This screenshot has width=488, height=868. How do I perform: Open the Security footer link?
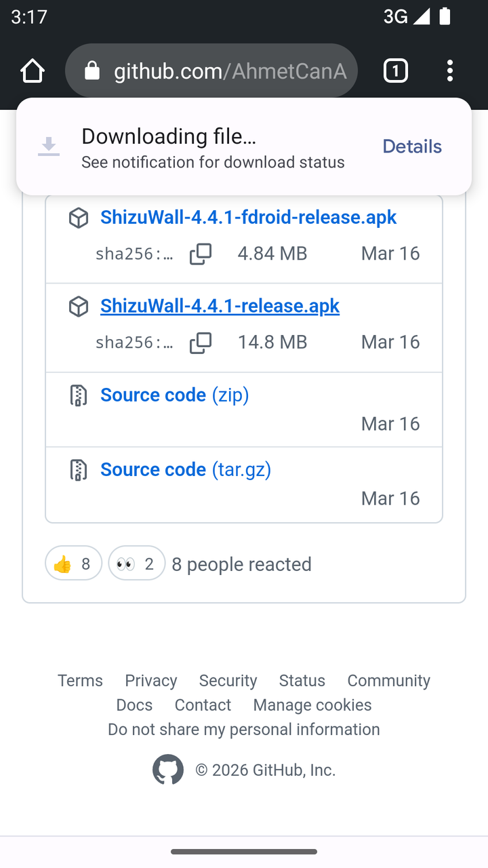[228, 680]
